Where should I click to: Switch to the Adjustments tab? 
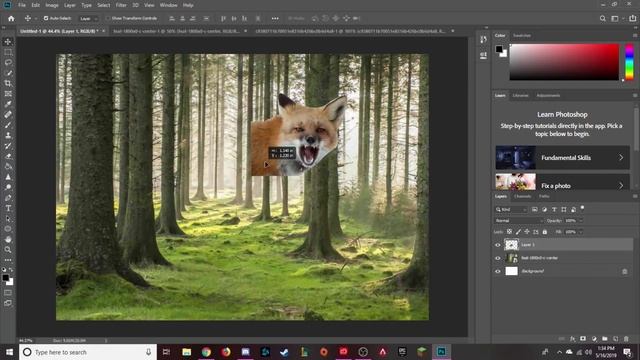point(548,96)
